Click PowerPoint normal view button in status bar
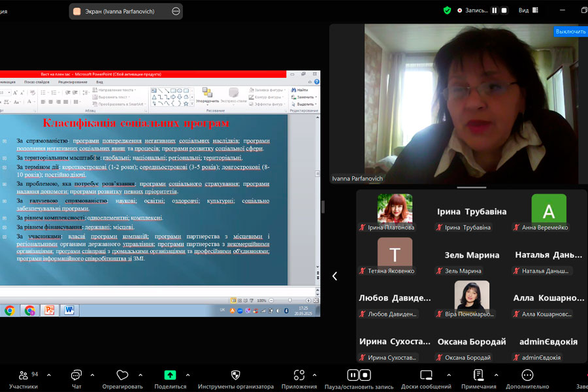Screen dimensions: 588x392 pyautogui.click(x=234, y=301)
